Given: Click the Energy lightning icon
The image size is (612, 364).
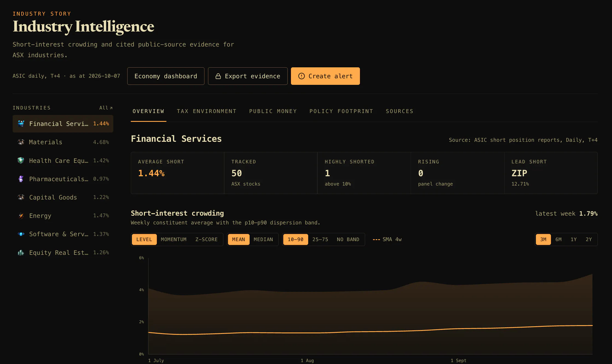Looking at the screenshot, I should 21,216.
